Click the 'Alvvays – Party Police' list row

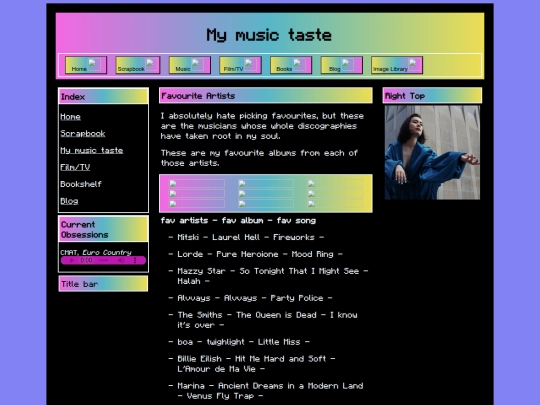250,298
